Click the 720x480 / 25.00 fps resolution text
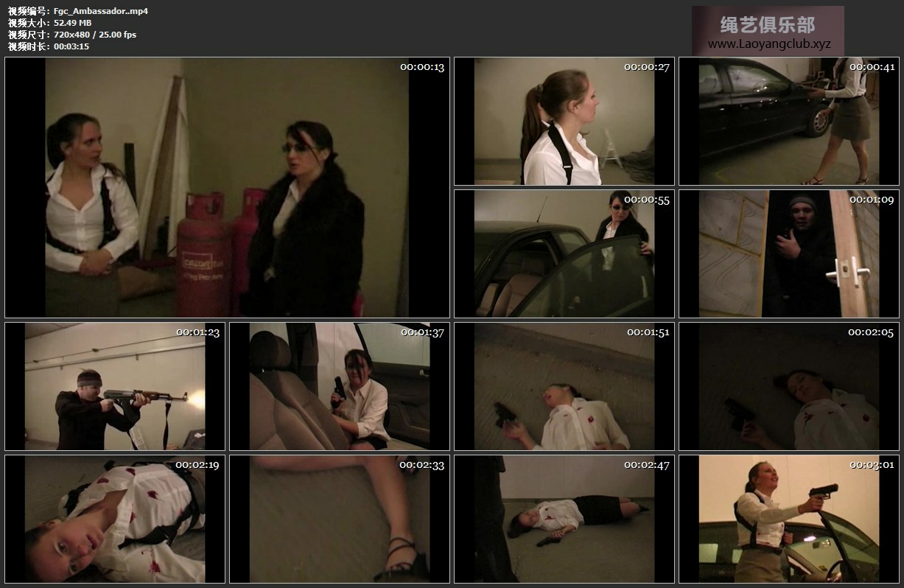This screenshot has height=588, width=904. click(94, 35)
